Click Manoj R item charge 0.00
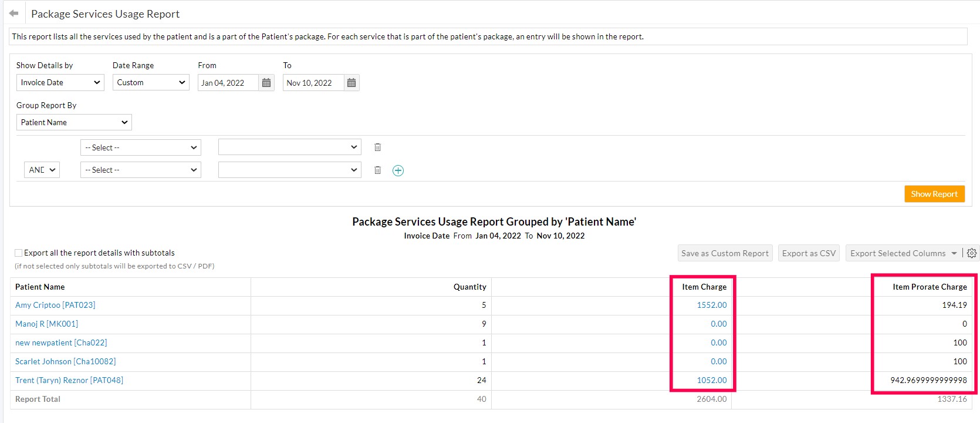 tap(719, 324)
